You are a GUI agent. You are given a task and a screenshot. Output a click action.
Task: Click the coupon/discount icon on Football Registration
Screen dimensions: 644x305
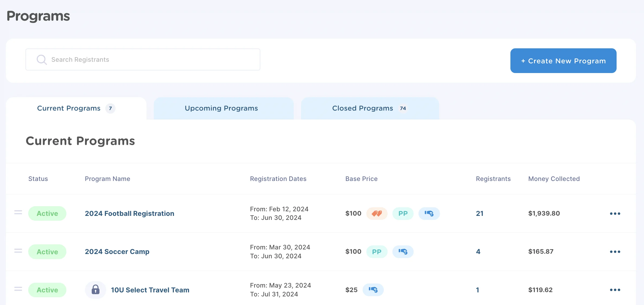(377, 213)
